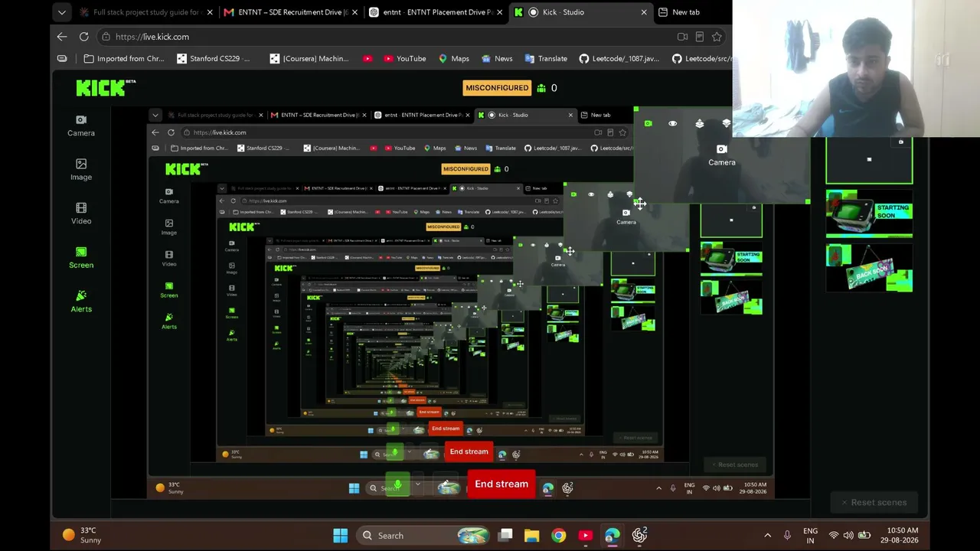Screen dimensions: 980x551
Task: Close the Kick - Studio tab
Action: (643, 12)
